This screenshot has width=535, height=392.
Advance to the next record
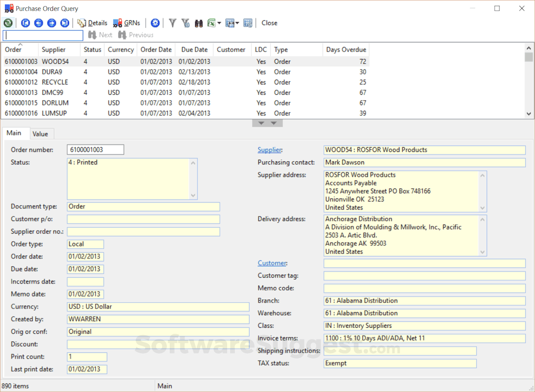pyautogui.click(x=52, y=23)
